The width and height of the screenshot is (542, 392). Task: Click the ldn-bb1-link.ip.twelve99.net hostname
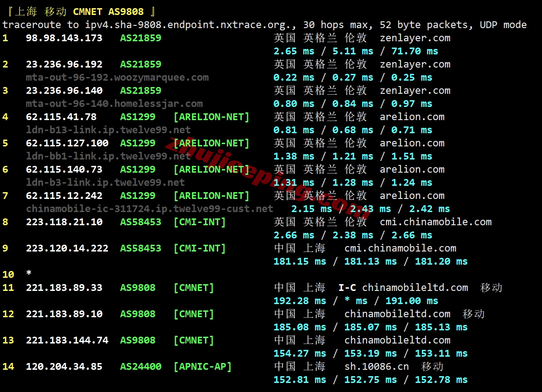pos(108,156)
